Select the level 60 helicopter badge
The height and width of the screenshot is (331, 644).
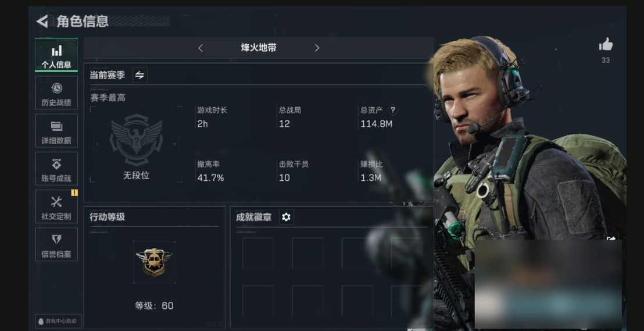(x=154, y=262)
